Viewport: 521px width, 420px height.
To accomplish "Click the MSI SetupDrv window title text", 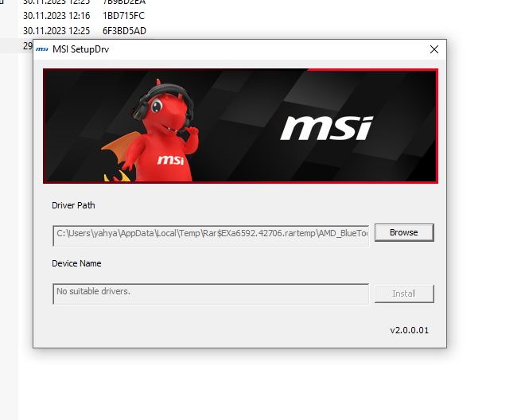I will [x=81, y=49].
